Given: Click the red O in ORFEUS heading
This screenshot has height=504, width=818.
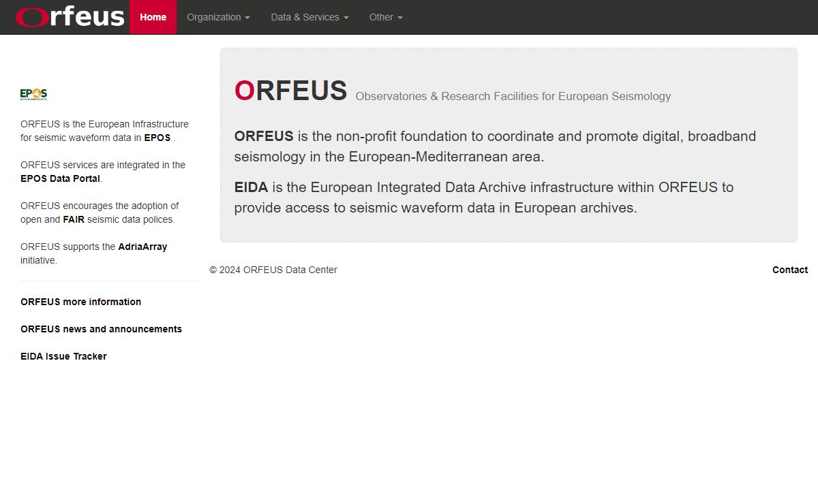Looking at the screenshot, I should (x=245, y=91).
